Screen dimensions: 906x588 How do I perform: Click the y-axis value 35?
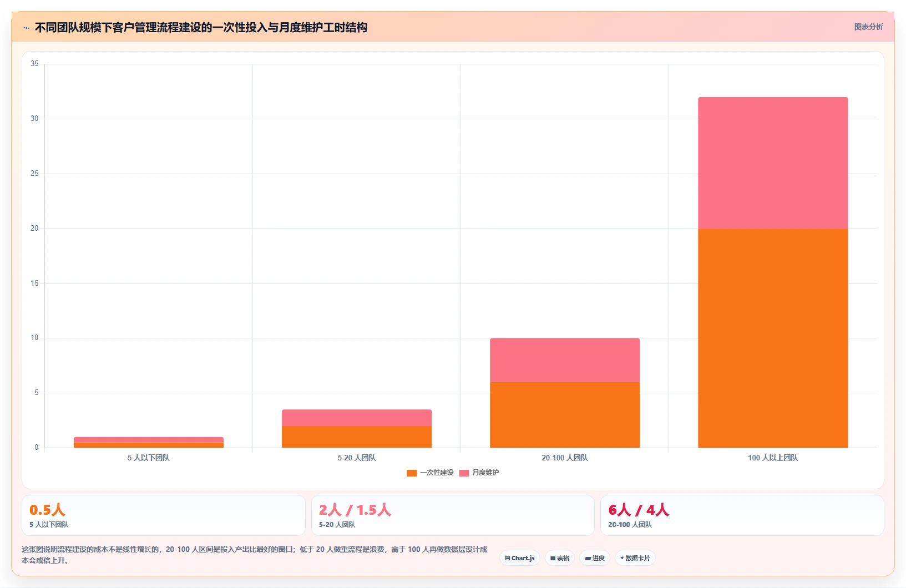34,64
